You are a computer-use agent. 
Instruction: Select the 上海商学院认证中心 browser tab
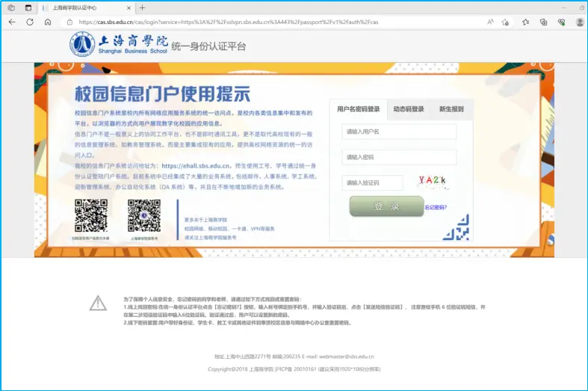tap(86, 8)
